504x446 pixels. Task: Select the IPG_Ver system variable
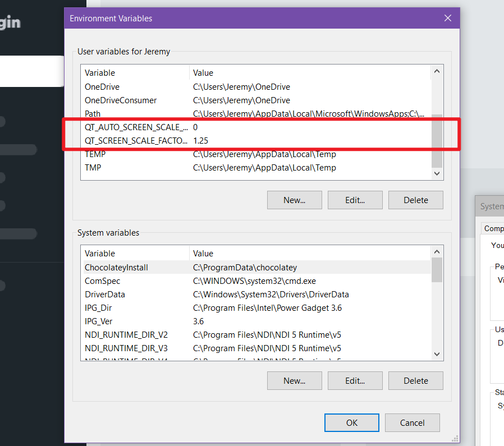click(257, 321)
